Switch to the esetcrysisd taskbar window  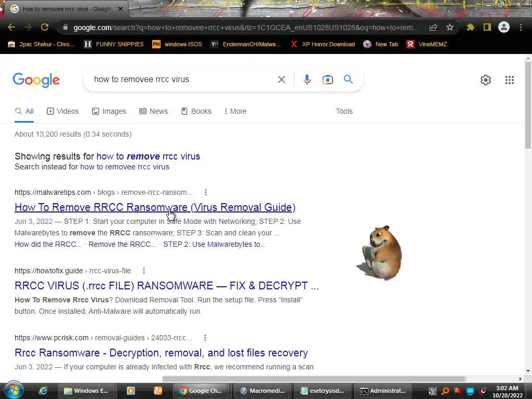pos(322,391)
